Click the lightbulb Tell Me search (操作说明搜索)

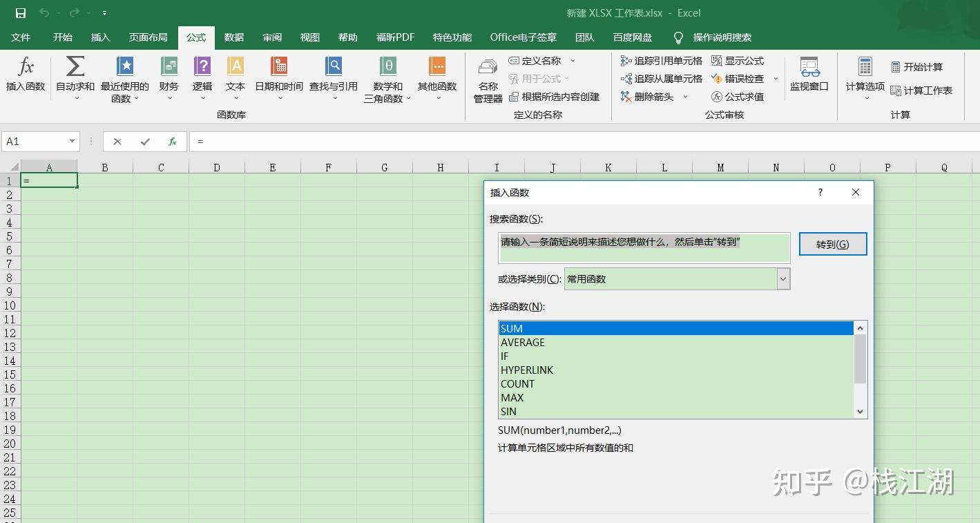click(712, 37)
